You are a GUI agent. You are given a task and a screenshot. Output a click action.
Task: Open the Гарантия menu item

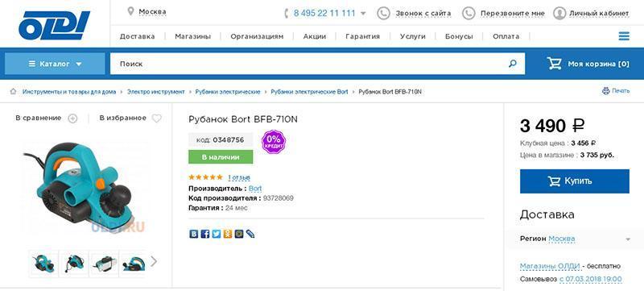coord(363,36)
